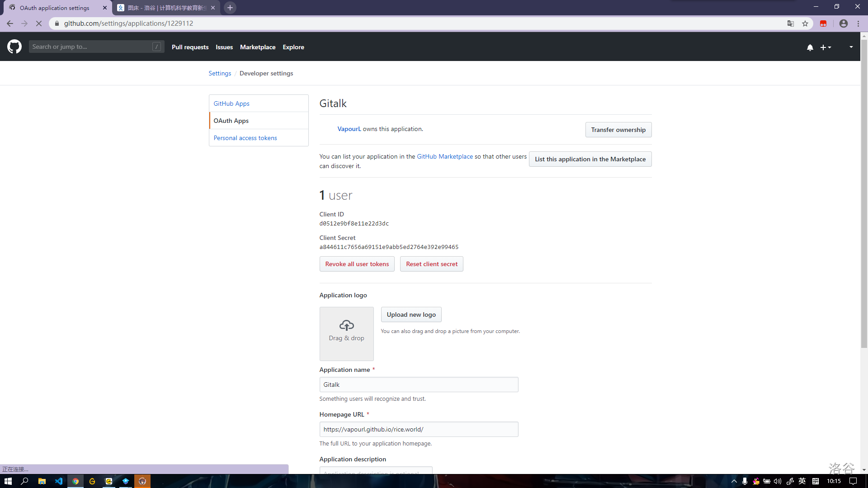Click the battery icon in system tray
This screenshot has width=868, height=488.
click(767, 481)
